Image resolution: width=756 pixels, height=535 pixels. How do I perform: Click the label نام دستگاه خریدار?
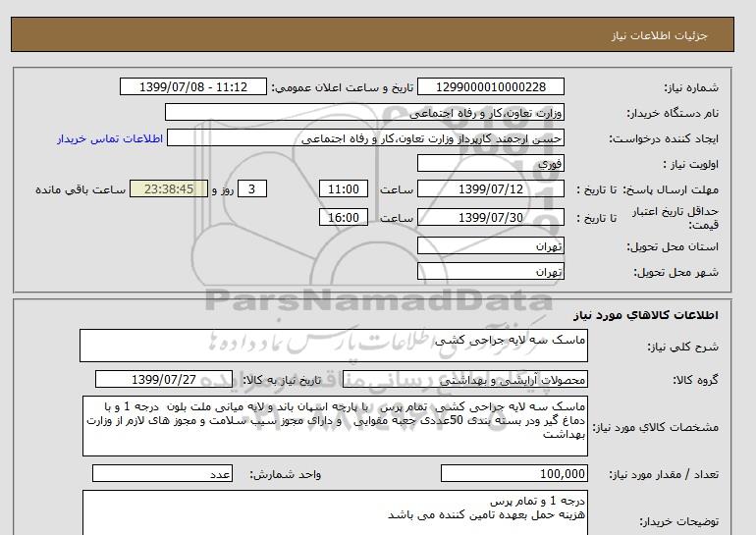tap(673, 113)
